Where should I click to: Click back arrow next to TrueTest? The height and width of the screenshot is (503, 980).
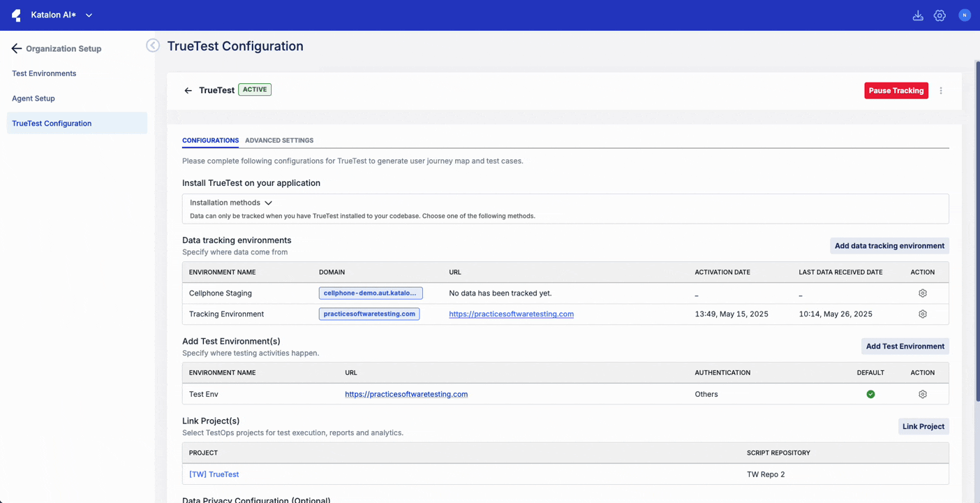188,90
